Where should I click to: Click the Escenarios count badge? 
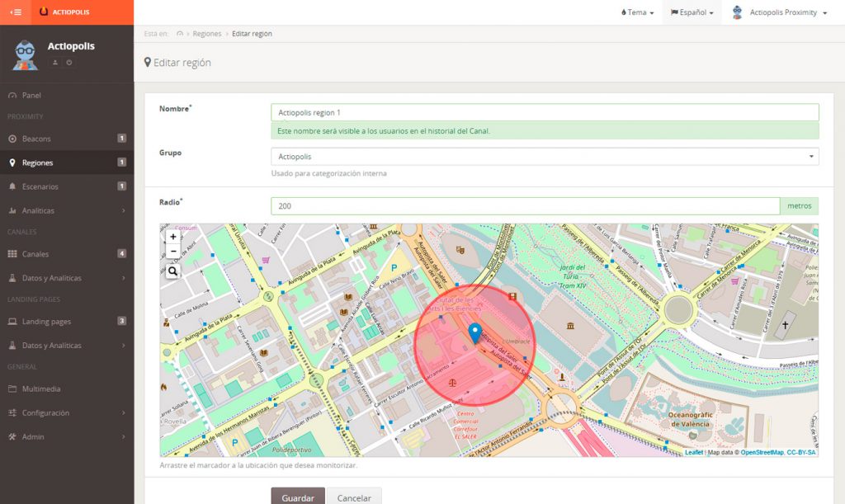(122, 186)
